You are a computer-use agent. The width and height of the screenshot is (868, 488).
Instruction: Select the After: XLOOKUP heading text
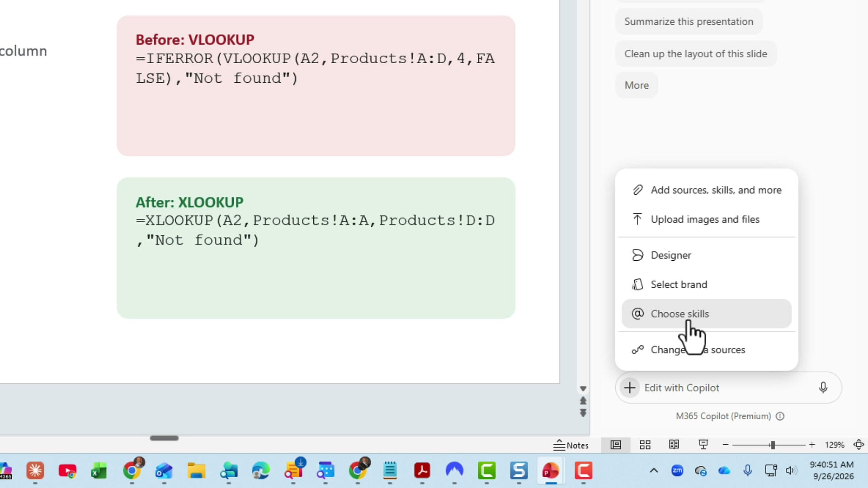[x=189, y=202]
